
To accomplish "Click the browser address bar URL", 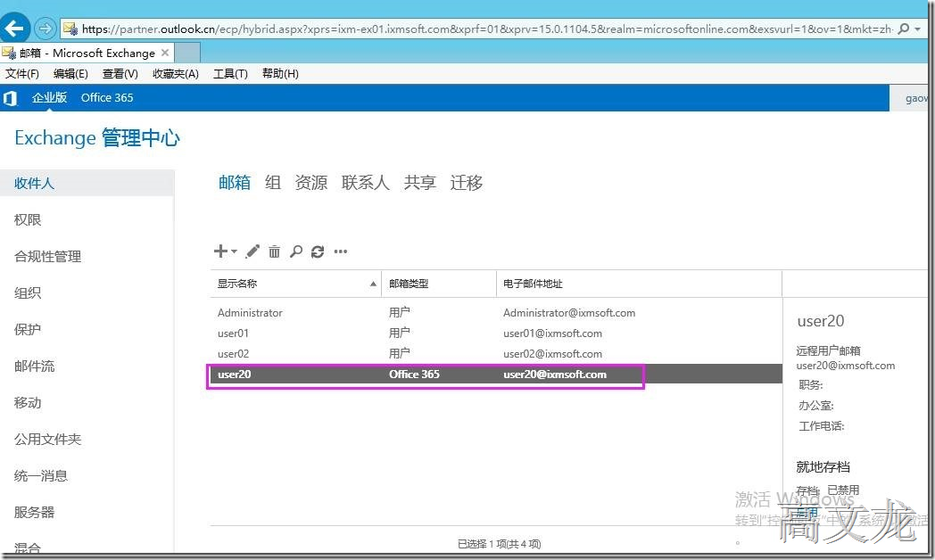I will coord(486,29).
